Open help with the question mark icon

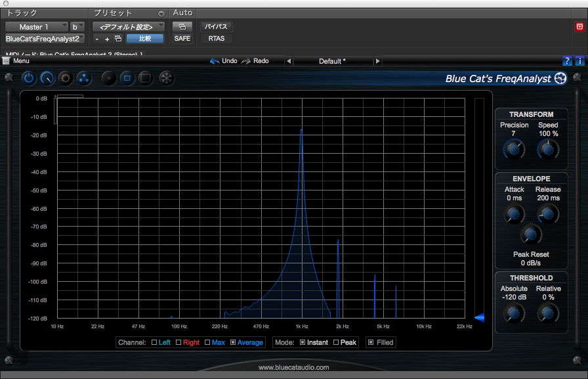point(567,61)
